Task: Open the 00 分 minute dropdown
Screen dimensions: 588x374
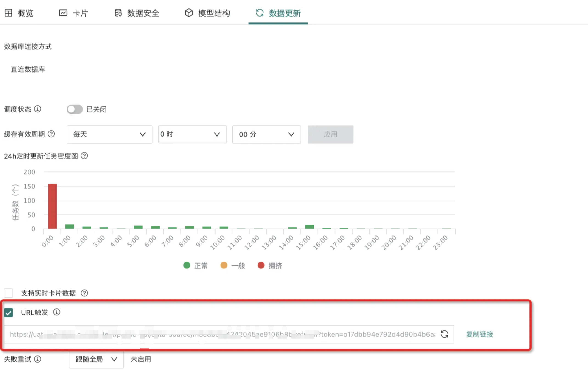Action: click(267, 134)
